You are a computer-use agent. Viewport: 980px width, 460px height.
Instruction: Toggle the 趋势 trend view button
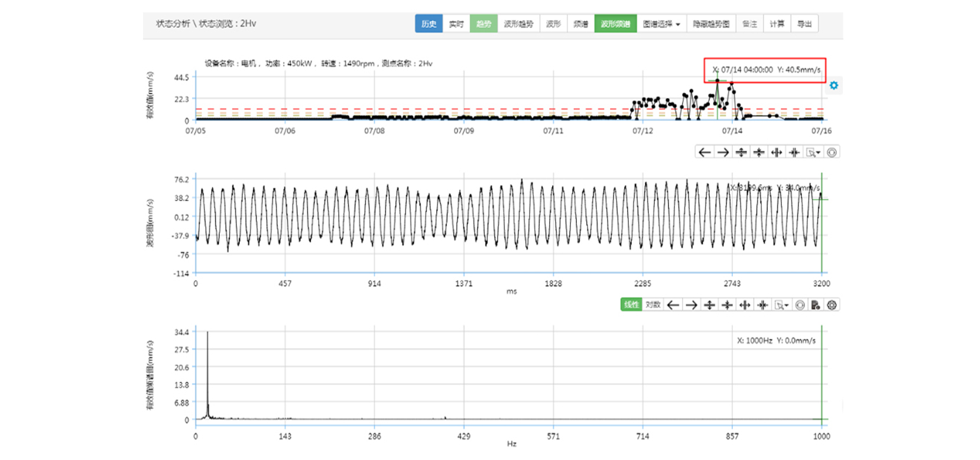coord(483,24)
